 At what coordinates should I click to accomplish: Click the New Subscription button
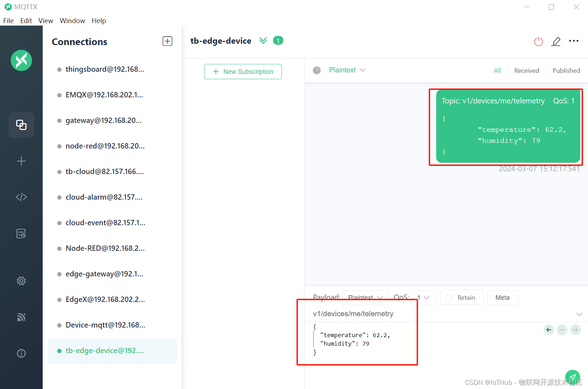point(243,71)
